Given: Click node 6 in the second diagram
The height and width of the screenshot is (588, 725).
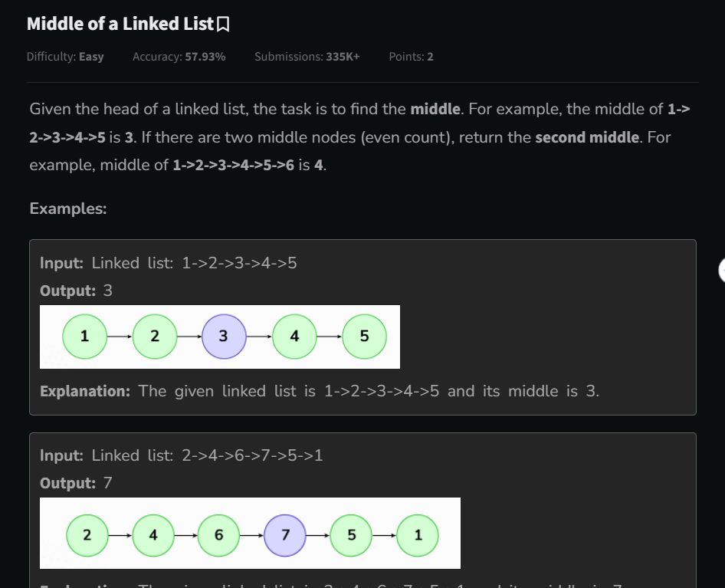Looking at the screenshot, I should pyautogui.click(x=218, y=535).
